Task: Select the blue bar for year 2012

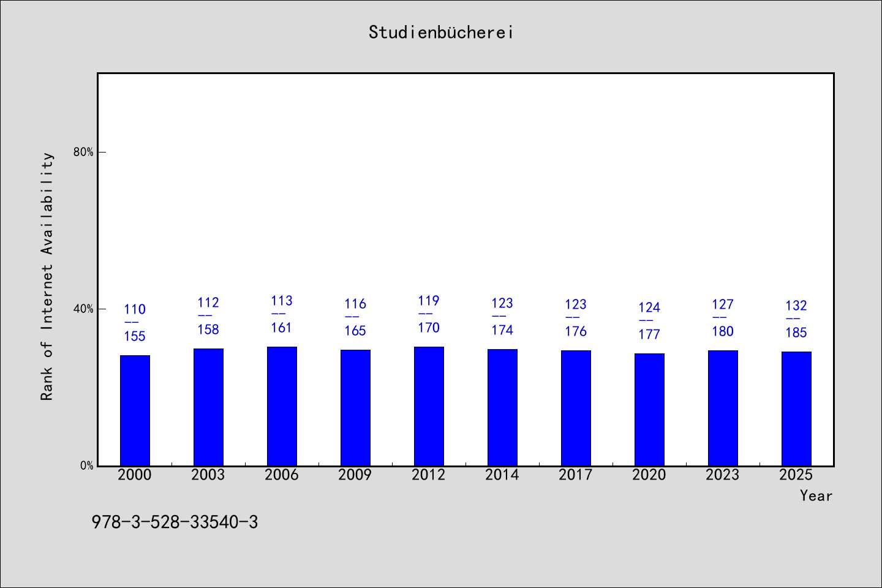Action: pyautogui.click(x=429, y=406)
